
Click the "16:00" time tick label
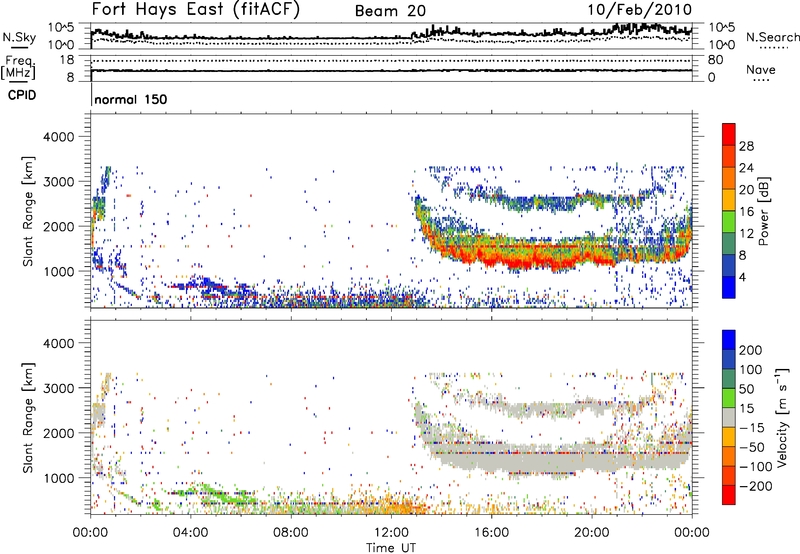pos(491,533)
